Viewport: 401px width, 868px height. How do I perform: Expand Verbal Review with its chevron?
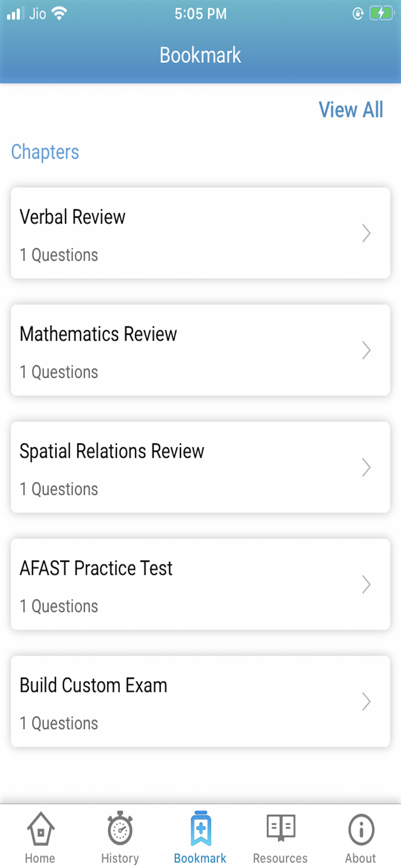click(366, 233)
